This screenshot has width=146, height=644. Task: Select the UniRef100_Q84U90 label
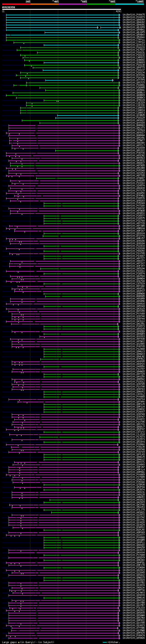(133, 20)
